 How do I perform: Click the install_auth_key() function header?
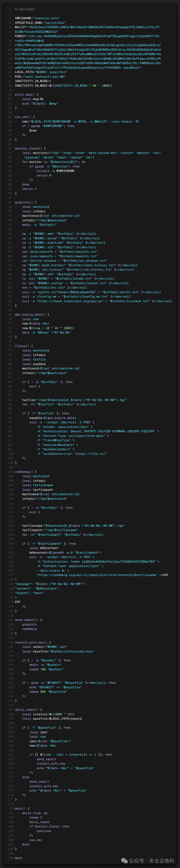(33, 642)
